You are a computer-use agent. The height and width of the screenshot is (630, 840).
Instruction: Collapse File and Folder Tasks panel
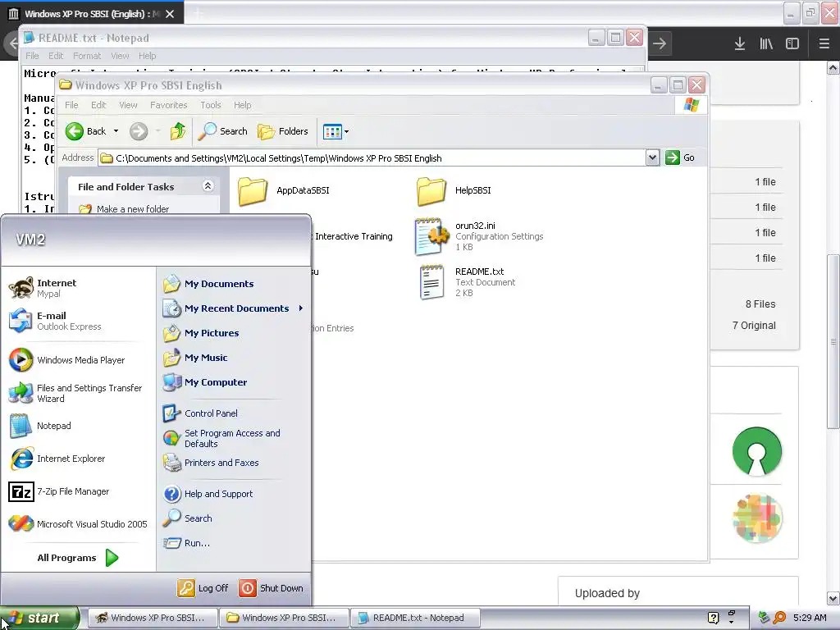coord(208,186)
